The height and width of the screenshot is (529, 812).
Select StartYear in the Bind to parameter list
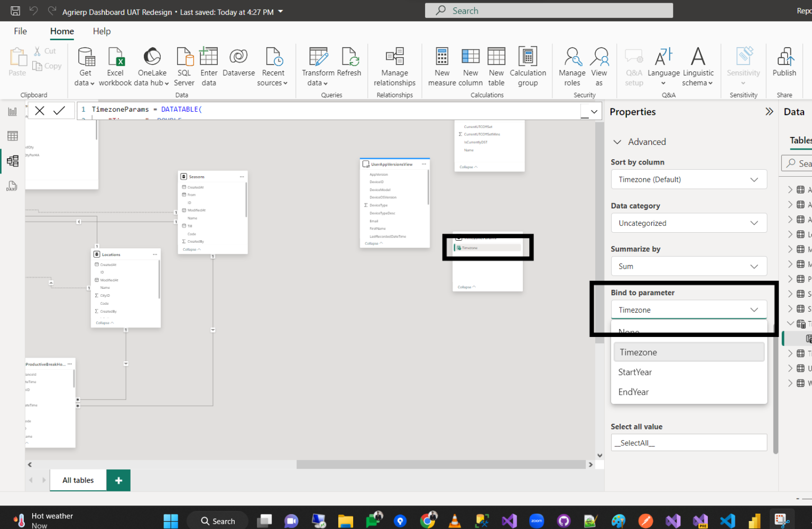point(635,372)
